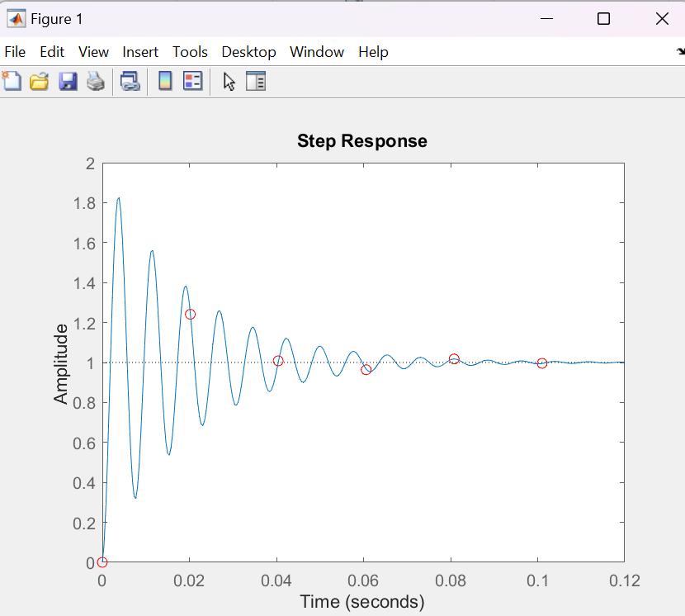Insert a legend using the toolbar icon
The height and width of the screenshot is (616, 685).
click(192, 81)
